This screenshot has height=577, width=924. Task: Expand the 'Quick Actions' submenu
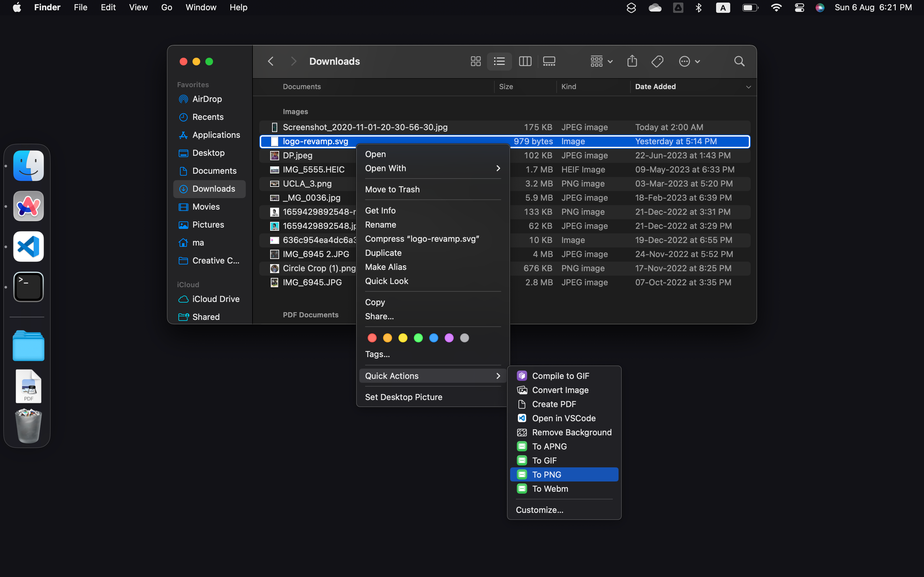[431, 376]
